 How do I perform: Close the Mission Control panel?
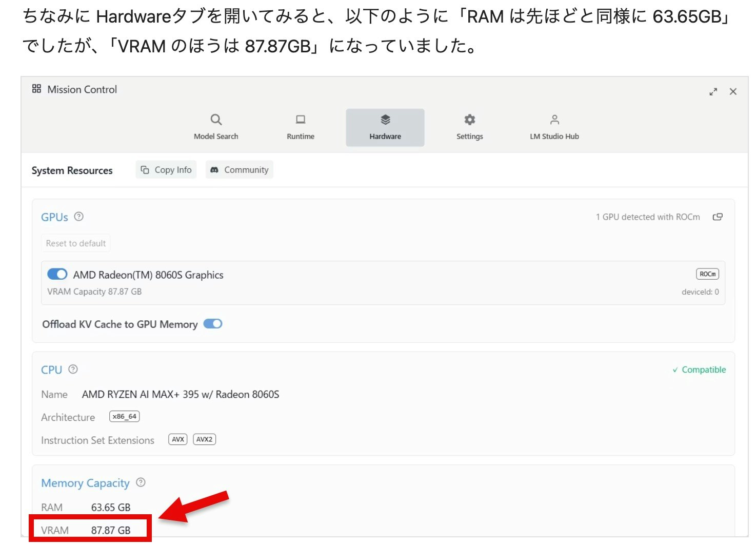(733, 91)
